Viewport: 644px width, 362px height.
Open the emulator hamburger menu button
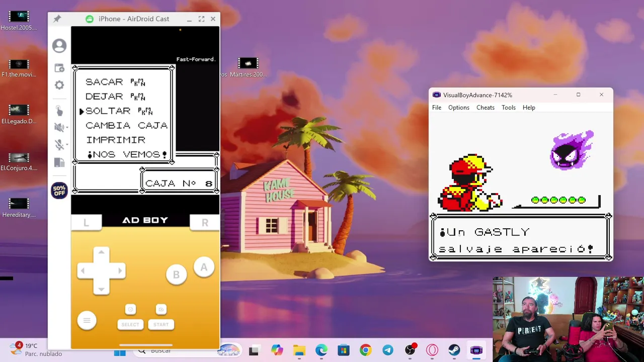[x=87, y=320]
